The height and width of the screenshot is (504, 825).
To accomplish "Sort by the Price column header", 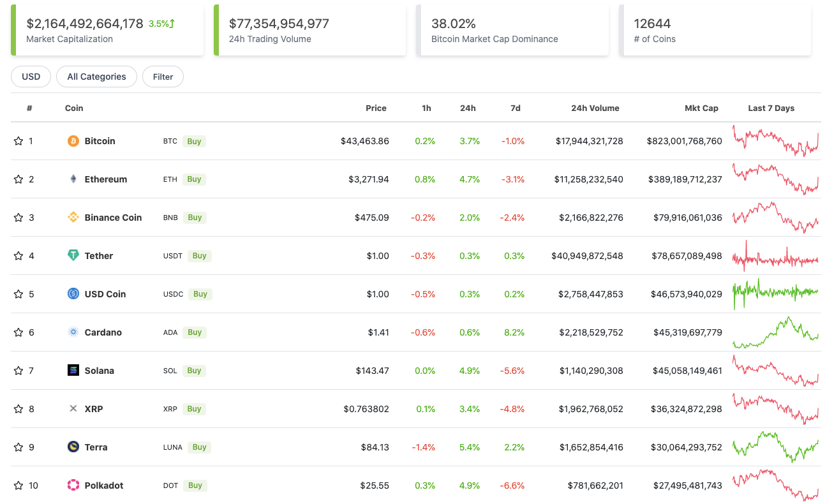I will coord(376,108).
